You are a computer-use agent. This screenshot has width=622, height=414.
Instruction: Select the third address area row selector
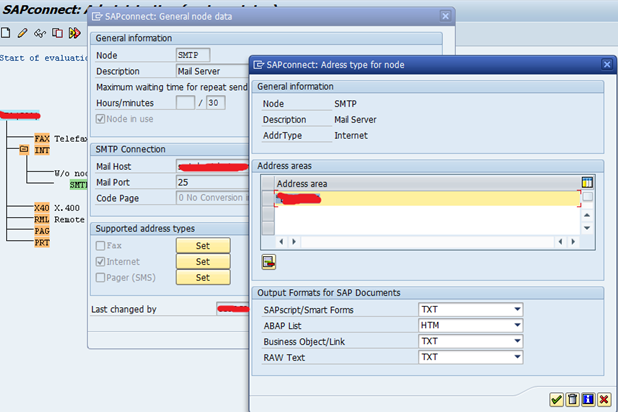click(269, 228)
